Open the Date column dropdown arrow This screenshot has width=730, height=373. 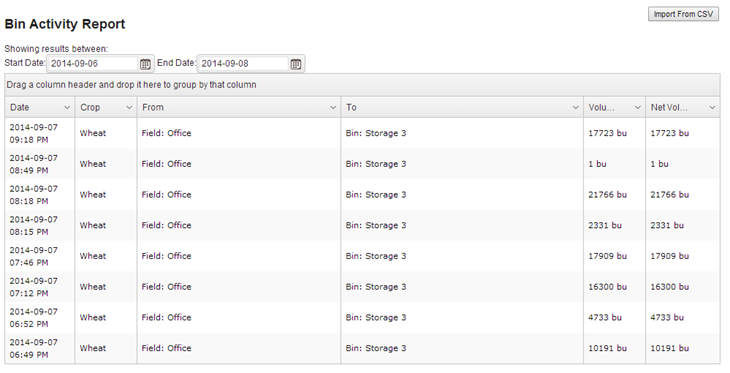tap(67, 108)
